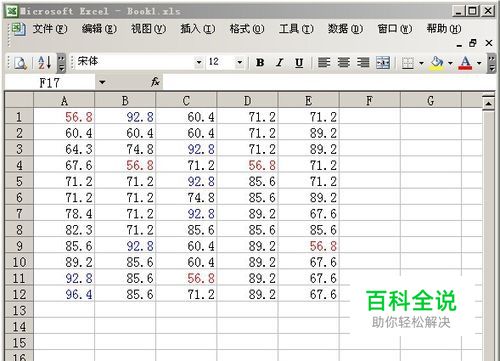Select cell A1 with red 56.8
The image size is (500, 361).
[x=64, y=117]
